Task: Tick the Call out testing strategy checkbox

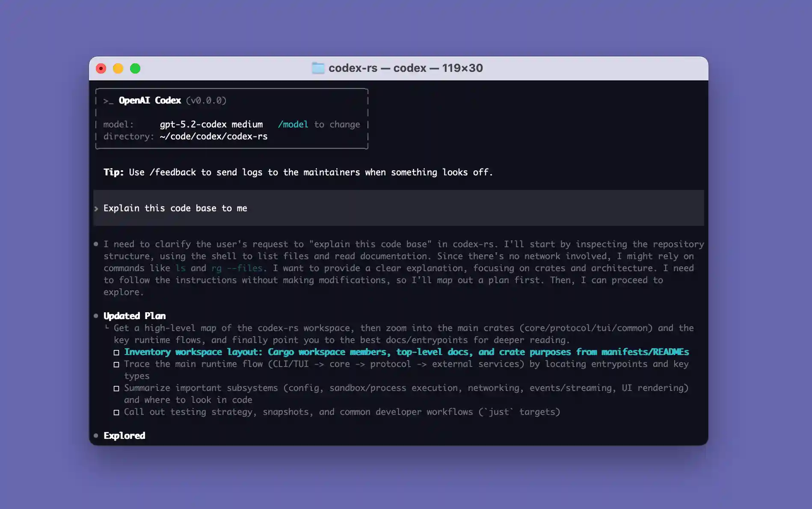Action: (x=116, y=412)
